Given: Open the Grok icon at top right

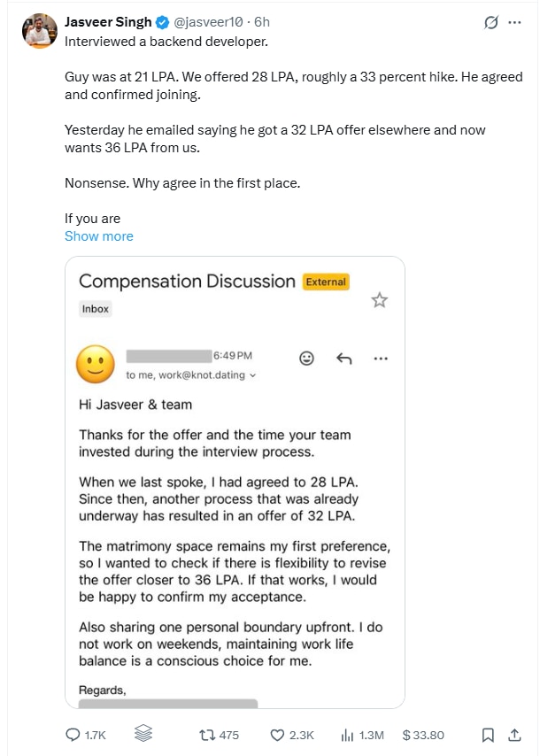Looking at the screenshot, I should tap(490, 24).
